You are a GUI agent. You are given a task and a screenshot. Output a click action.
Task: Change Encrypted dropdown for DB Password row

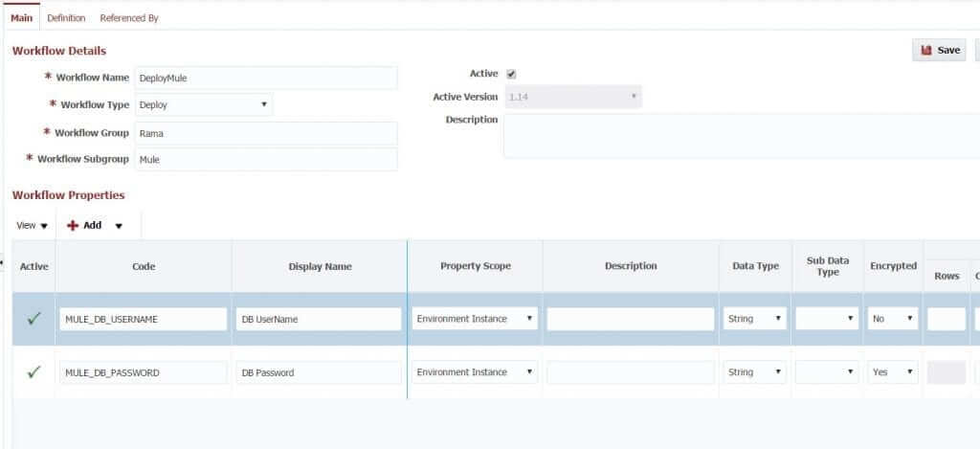pos(892,372)
